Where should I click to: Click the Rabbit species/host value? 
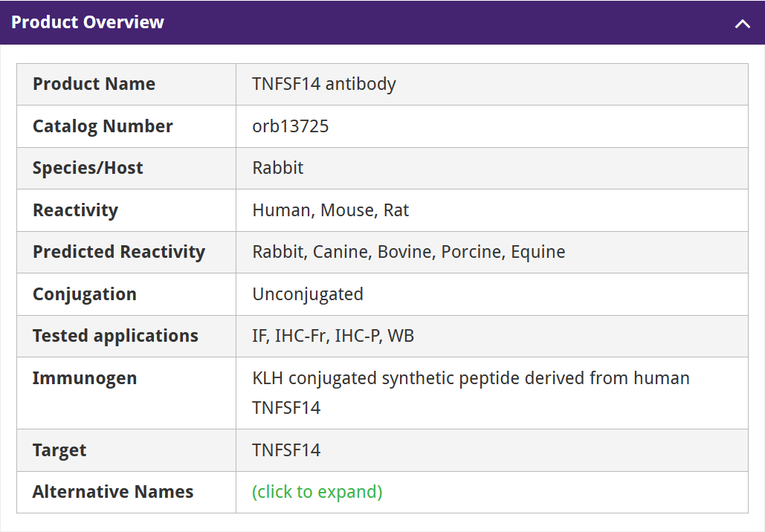tap(277, 168)
